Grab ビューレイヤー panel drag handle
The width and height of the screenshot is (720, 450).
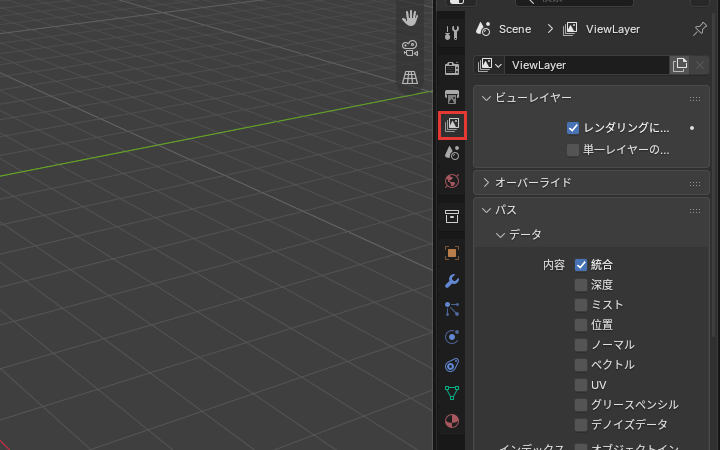(x=695, y=99)
